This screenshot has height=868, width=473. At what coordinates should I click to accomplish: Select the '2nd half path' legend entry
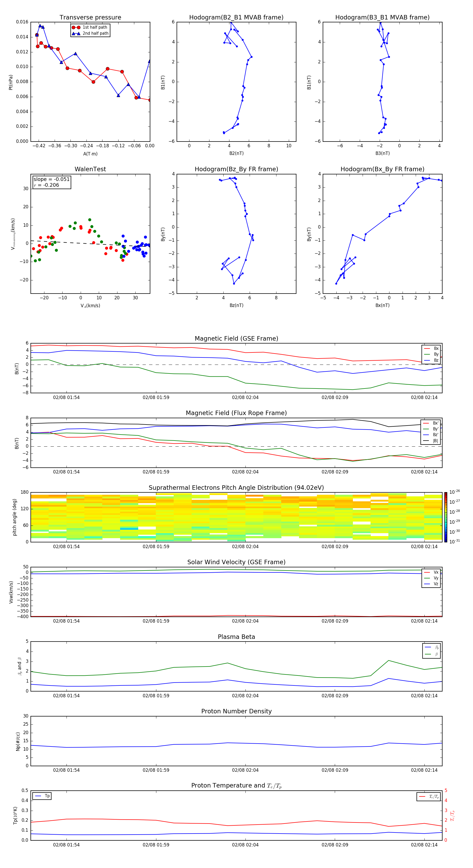(x=90, y=33)
